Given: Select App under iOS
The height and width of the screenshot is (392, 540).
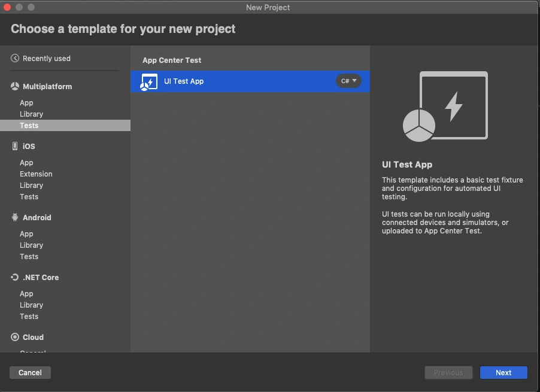Looking at the screenshot, I should tap(26, 162).
